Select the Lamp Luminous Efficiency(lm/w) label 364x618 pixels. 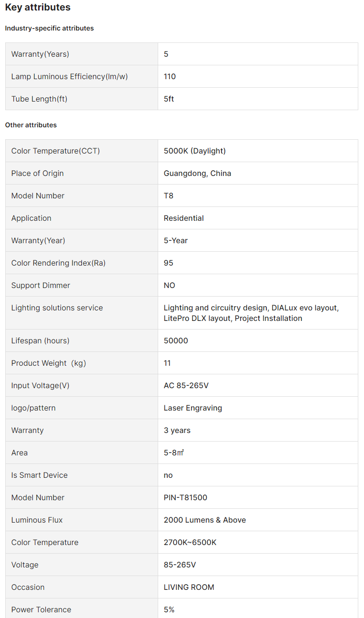click(x=69, y=76)
